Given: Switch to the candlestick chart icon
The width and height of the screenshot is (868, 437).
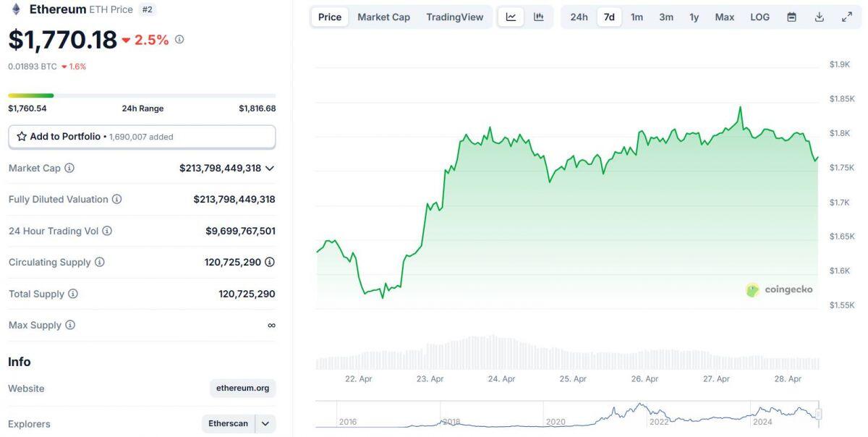Looking at the screenshot, I should [538, 16].
